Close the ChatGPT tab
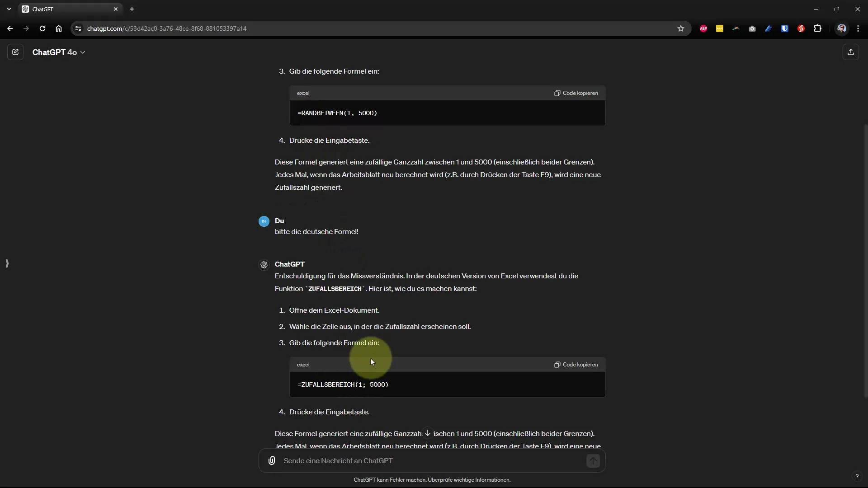868x488 pixels. click(x=116, y=9)
